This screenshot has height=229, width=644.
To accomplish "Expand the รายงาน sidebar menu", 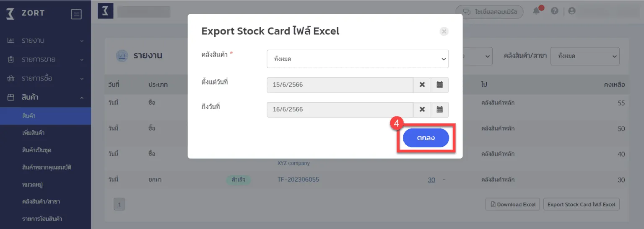I will click(x=45, y=41).
